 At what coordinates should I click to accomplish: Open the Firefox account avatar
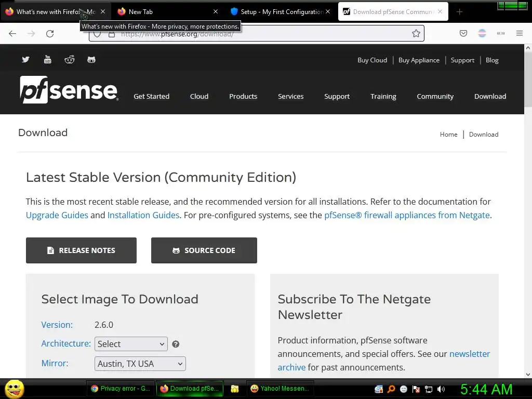pyautogui.click(x=482, y=33)
